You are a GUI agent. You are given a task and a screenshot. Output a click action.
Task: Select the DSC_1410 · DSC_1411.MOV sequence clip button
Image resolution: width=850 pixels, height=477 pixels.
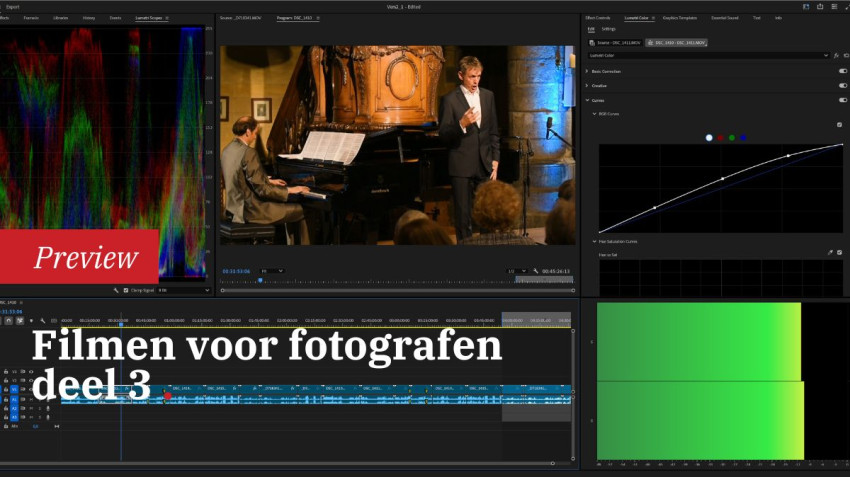677,42
